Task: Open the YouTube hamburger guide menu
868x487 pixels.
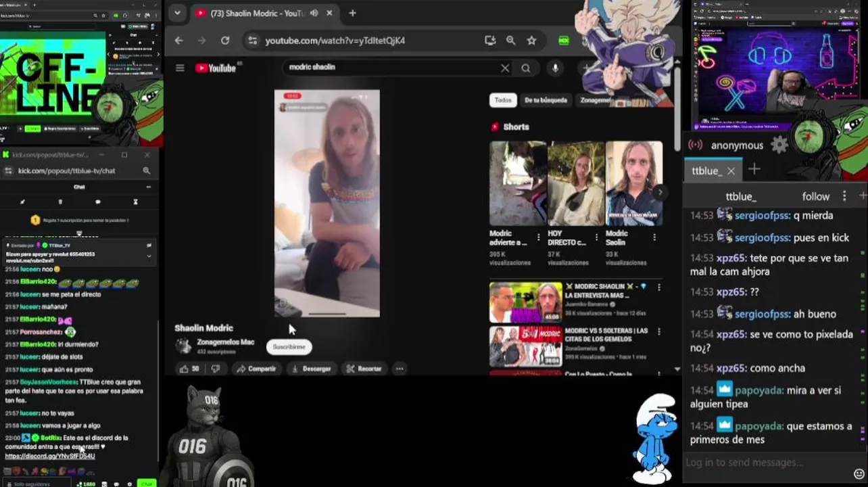Action: 180,68
